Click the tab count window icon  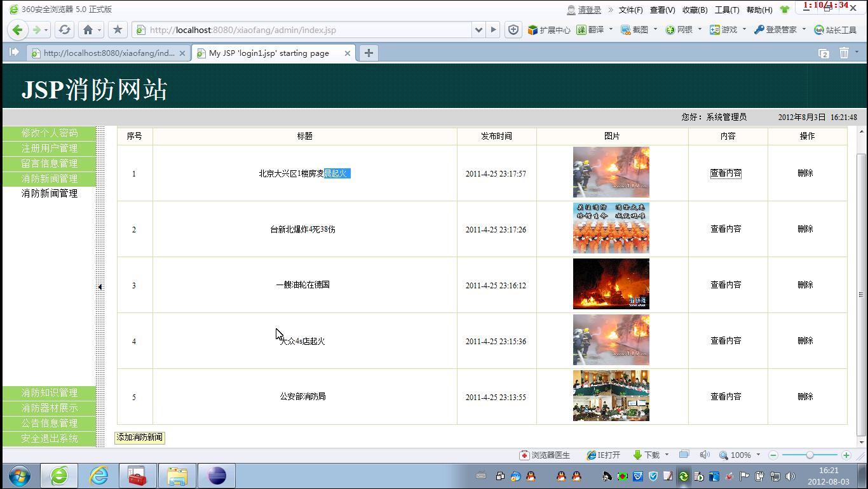click(824, 53)
